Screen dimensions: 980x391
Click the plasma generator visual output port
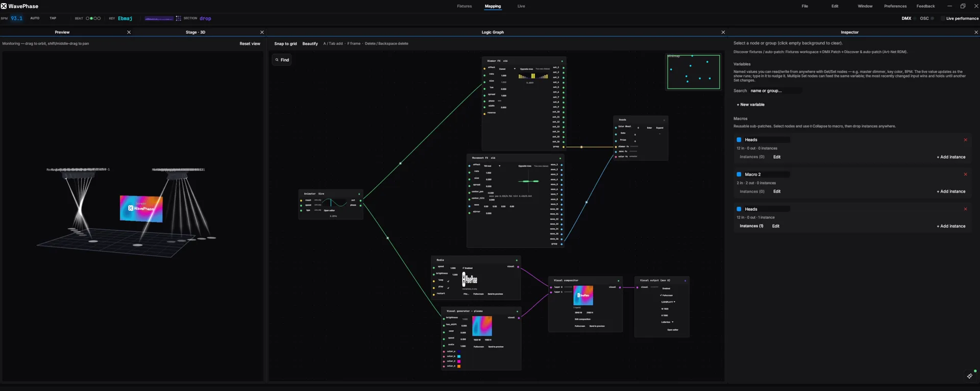(x=519, y=318)
